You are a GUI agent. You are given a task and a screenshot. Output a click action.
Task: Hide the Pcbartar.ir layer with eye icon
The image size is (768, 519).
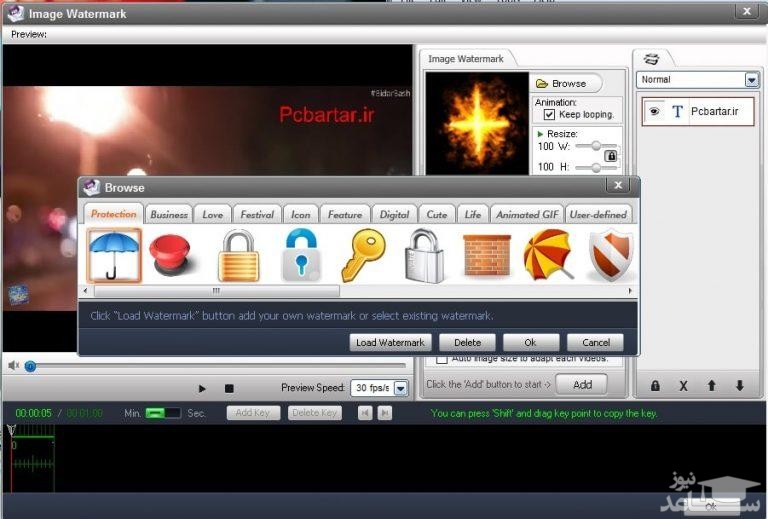(655, 112)
